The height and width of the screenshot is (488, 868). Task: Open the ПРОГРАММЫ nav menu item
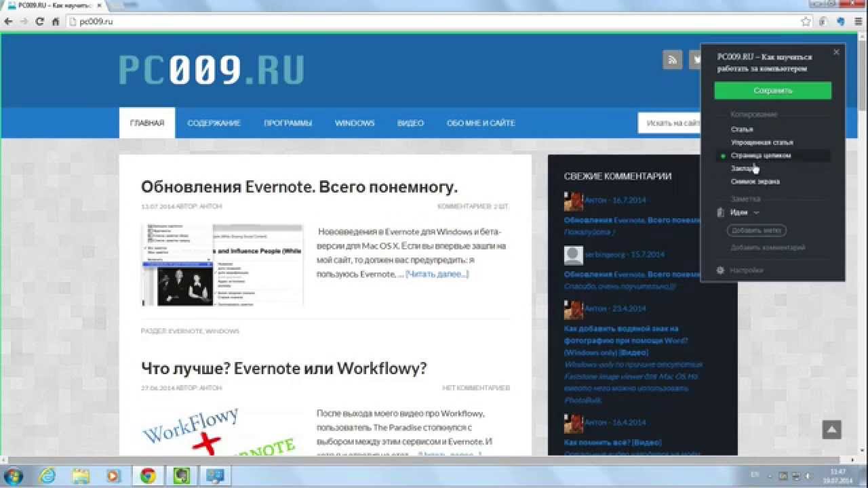click(288, 123)
